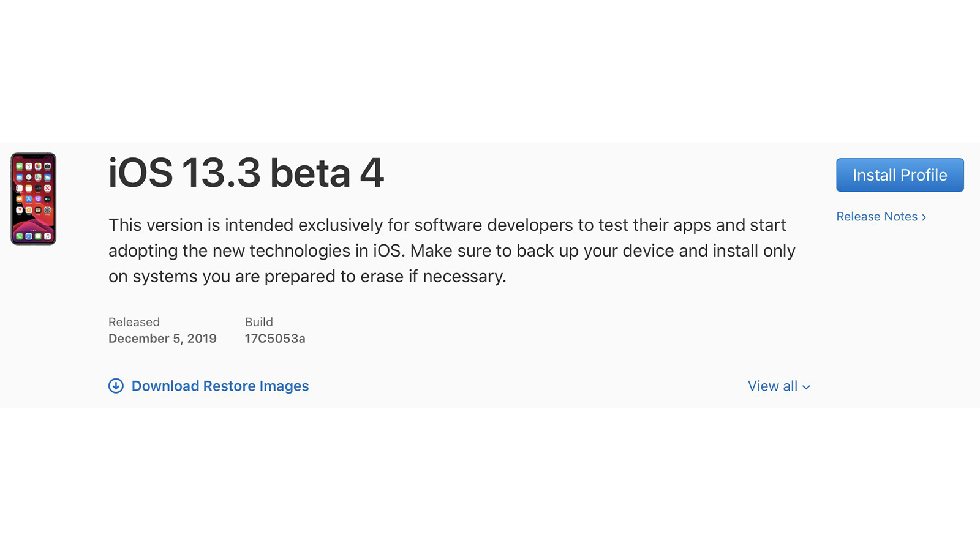Click the green Phone icon in iPhone dock

point(20,236)
